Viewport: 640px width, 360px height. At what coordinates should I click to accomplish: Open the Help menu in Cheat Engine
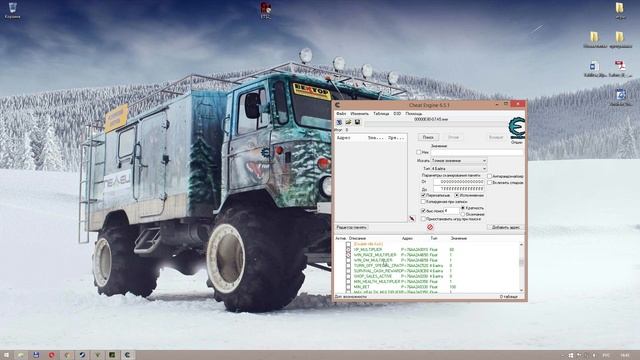tap(413, 113)
